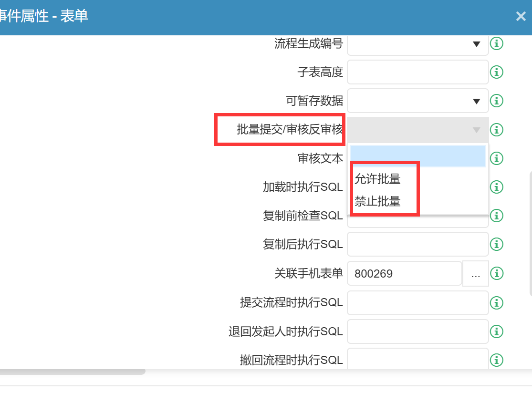Click info icon beside 流程生成编号
The height and width of the screenshot is (393, 532).
pyautogui.click(x=497, y=44)
